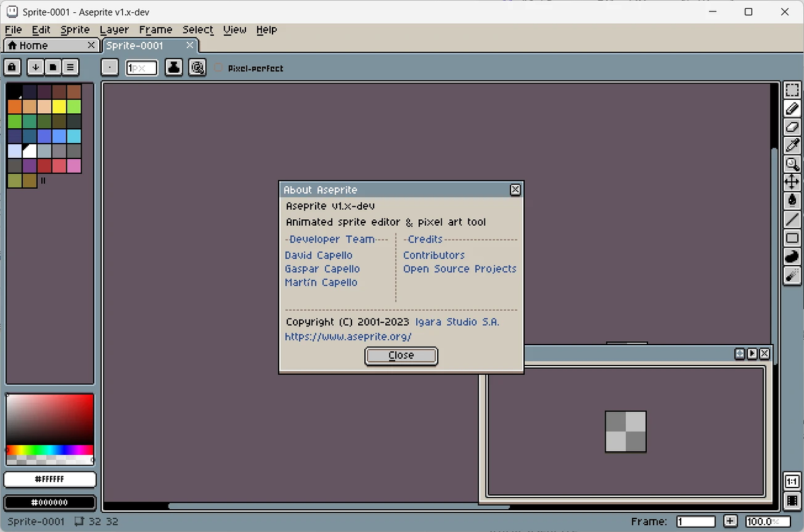
Task: Open the Layer menu
Action: point(115,30)
